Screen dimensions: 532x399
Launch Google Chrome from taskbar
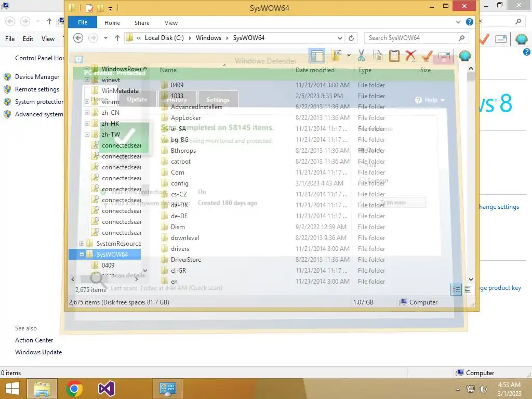pyautogui.click(x=74, y=389)
